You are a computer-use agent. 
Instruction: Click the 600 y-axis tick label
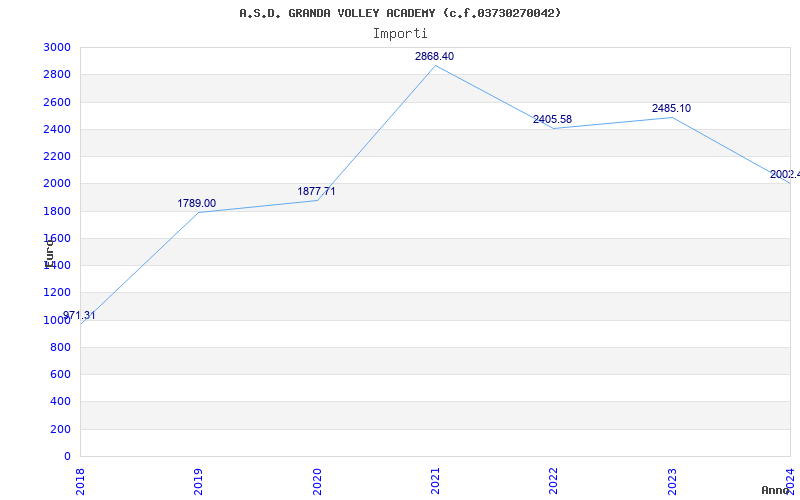[60, 374]
